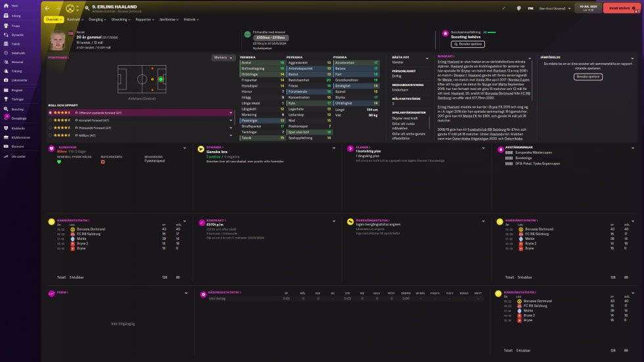Open the Bästa fot panel dropdown

pos(426,58)
